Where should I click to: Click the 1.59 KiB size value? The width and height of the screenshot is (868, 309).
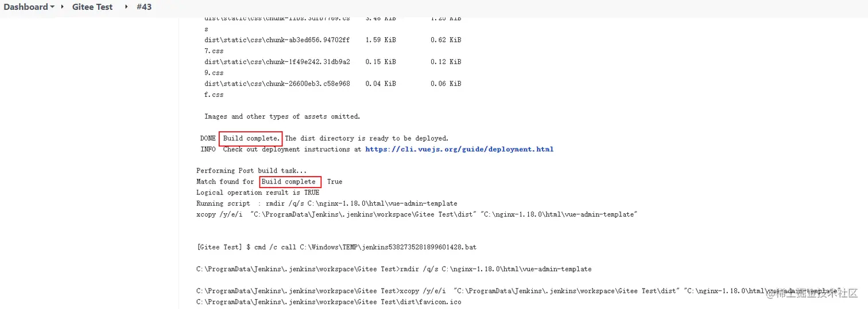[x=381, y=40]
